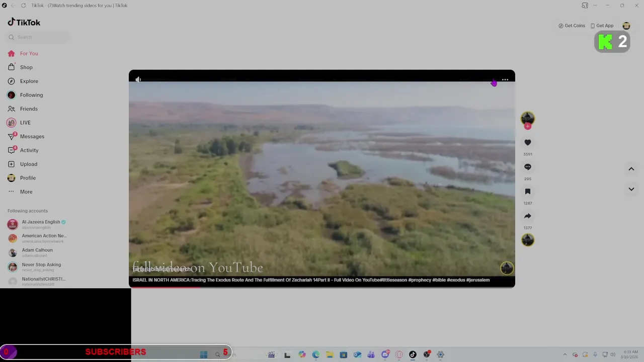Open Microsoft Edge from the taskbar

click(x=315, y=354)
